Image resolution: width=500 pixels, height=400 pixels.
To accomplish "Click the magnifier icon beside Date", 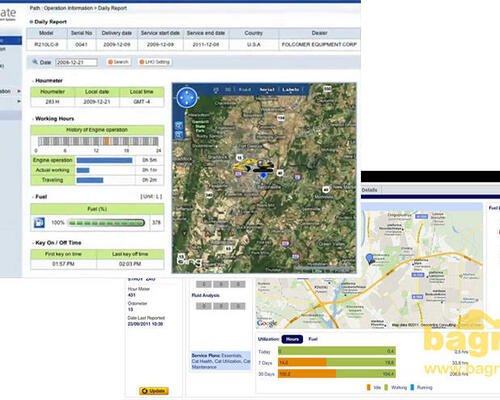I will 35,62.
